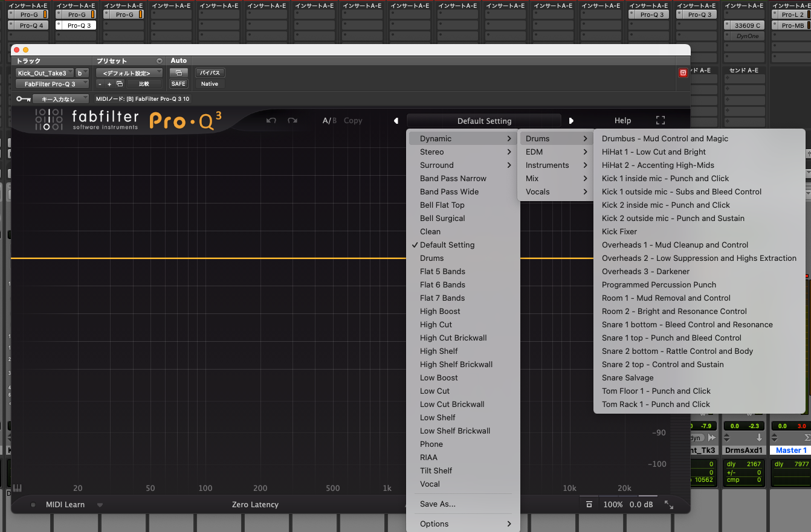Toggle MIDI Learn indicator dot
Image resolution: width=811 pixels, height=532 pixels.
[33, 505]
